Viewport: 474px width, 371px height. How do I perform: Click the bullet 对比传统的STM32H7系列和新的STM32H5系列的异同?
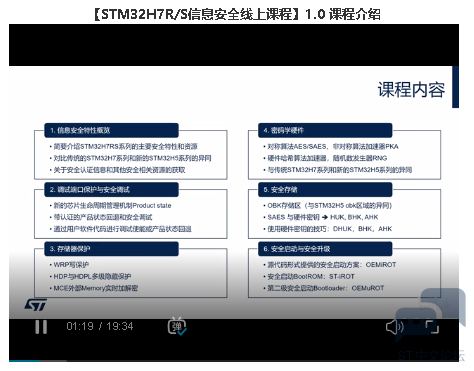pos(132,158)
